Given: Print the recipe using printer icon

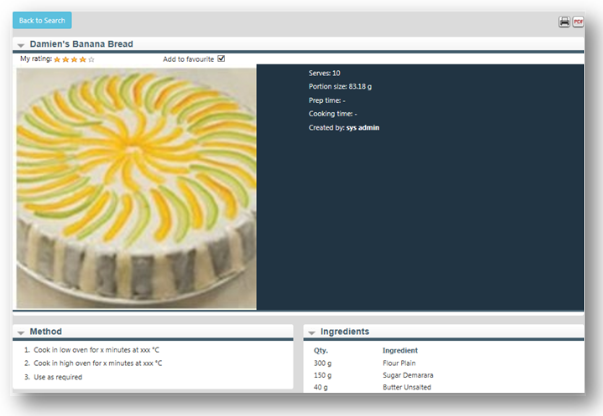Looking at the screenshot, I should tap(564, 22).
